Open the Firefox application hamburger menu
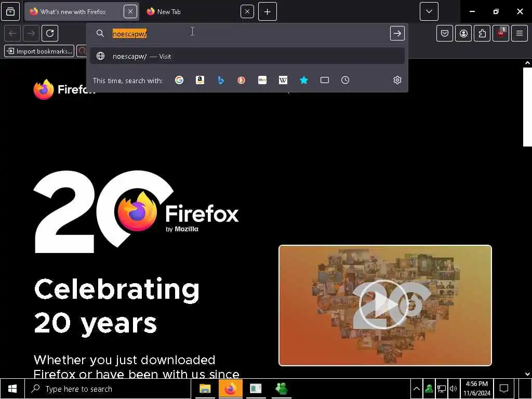The width and height of the screenshot is (532, 399). pyautogui.click(x=520, y=33)
